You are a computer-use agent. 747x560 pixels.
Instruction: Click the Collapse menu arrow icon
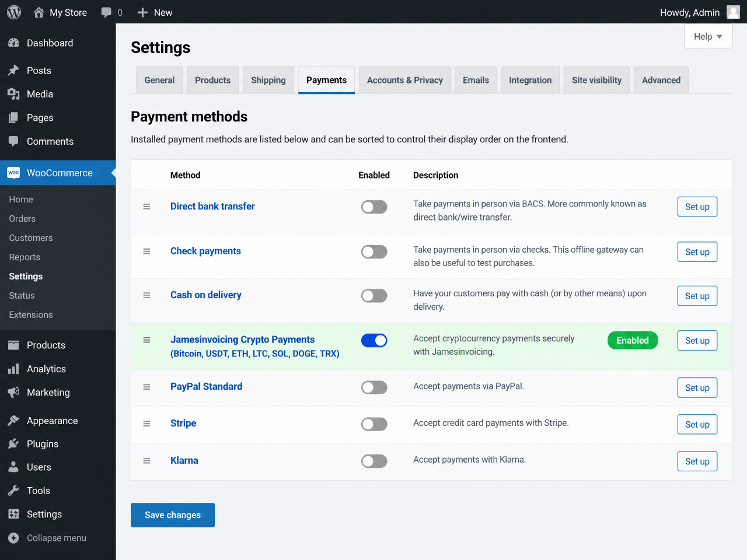(14, 538)
